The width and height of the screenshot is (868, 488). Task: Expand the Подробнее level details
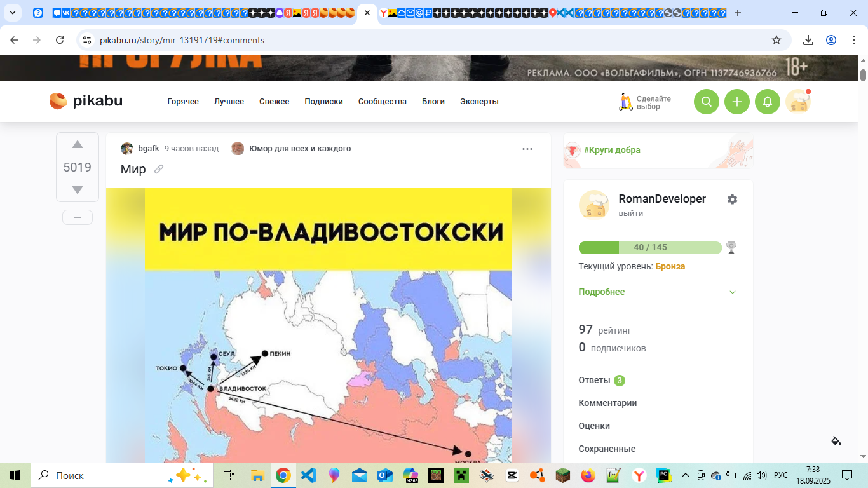601,292
